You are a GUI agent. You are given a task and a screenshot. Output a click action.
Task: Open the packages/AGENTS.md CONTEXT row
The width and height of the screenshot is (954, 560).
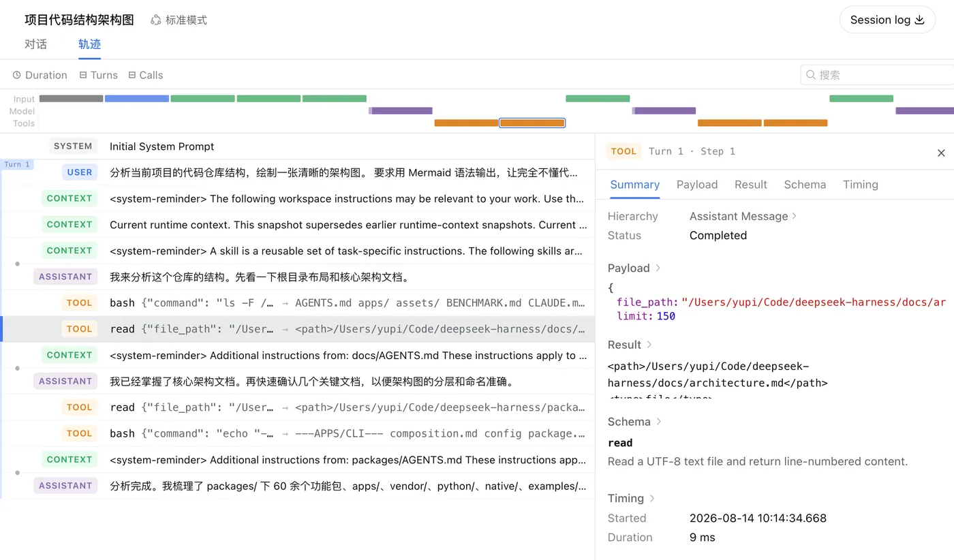[297, 459]
